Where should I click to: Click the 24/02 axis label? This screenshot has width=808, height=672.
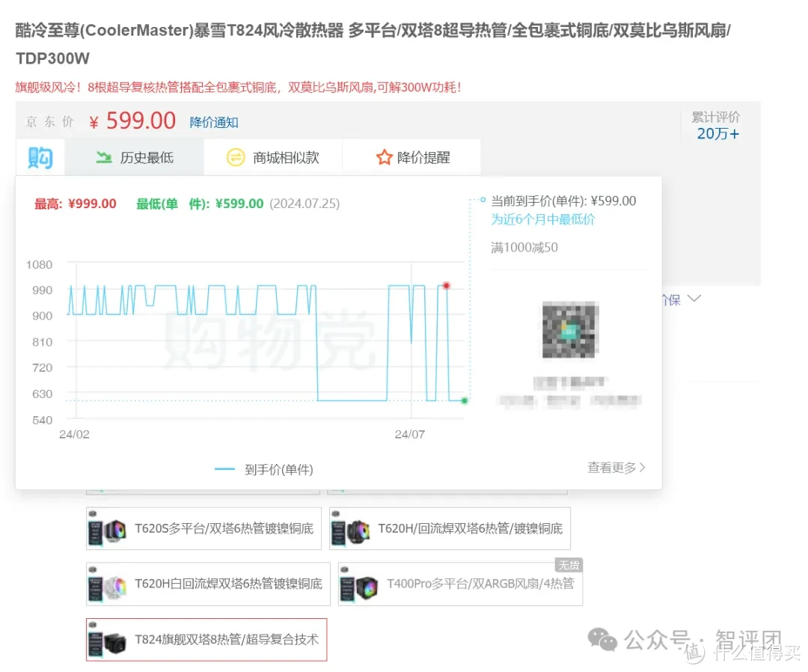click(x=74, y=435)
